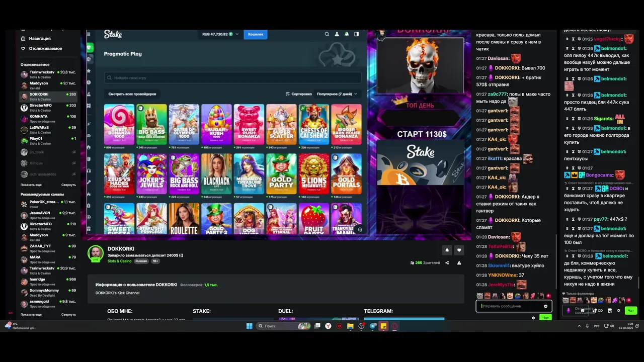The height and width of the screenshot is (362, 644).
Task: Click Russian language tag
Action: [141, 261]
